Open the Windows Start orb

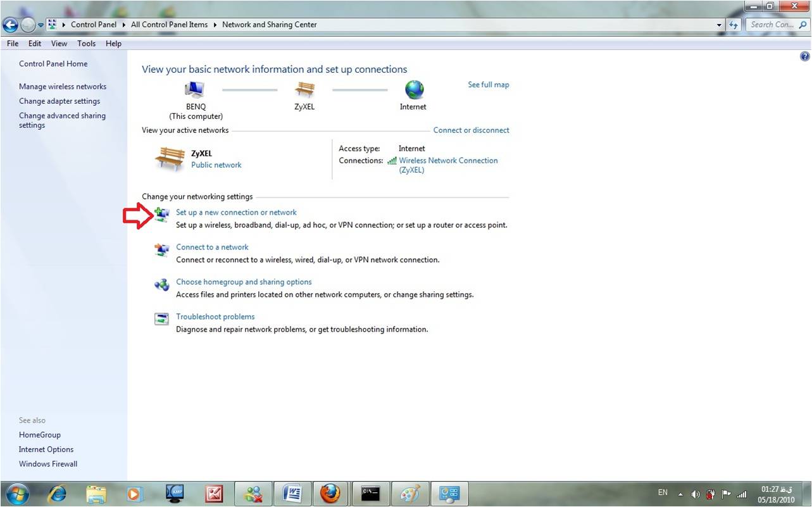coord(17,493)
